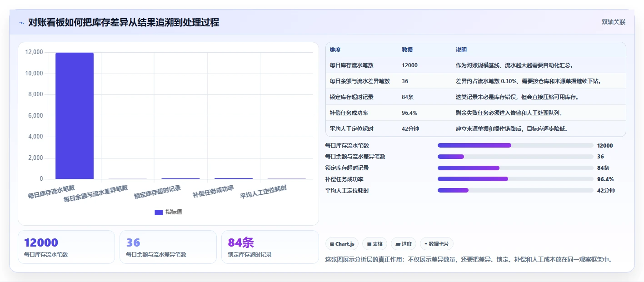
Task: Click the 补偿任务成功率 progress row label
Action: coord(344,179)
